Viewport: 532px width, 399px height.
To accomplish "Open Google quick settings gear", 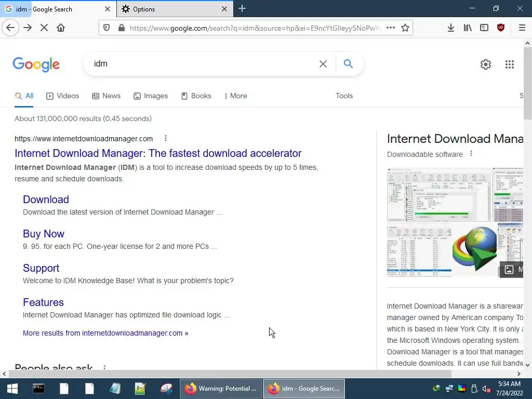I will point(486,64).
